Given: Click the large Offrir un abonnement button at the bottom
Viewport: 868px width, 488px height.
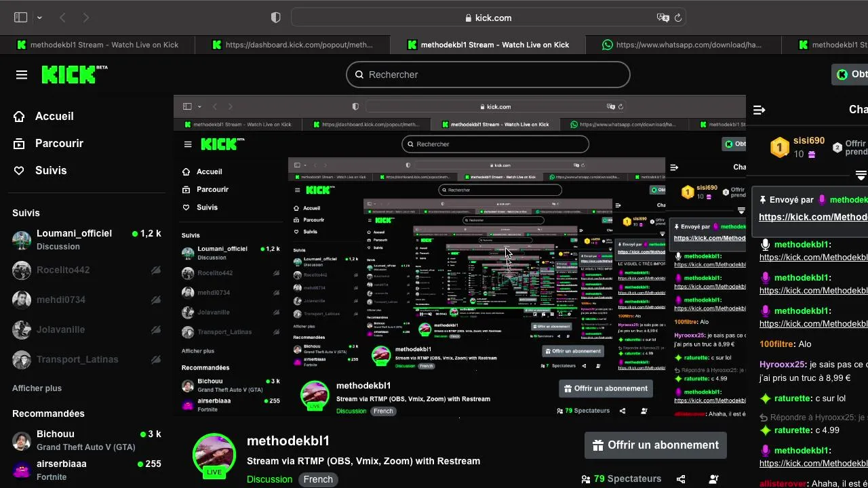Looking at the screenshot, I should point(656,445).
